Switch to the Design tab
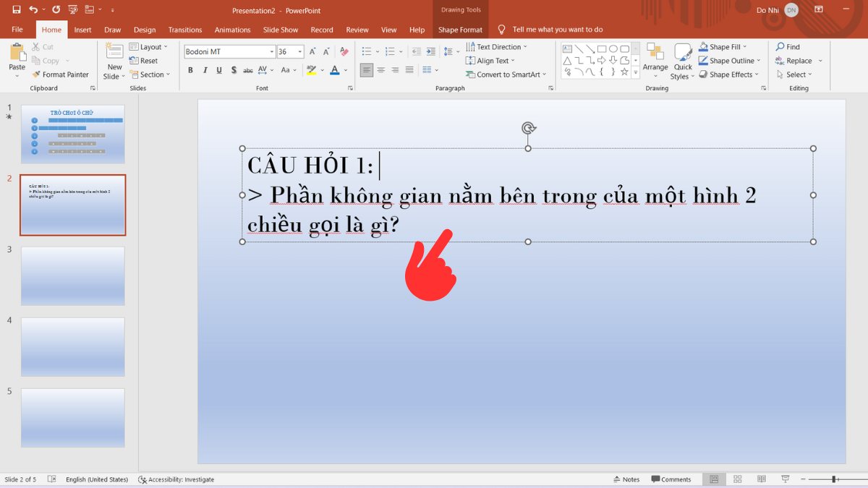 click(145, 30)
